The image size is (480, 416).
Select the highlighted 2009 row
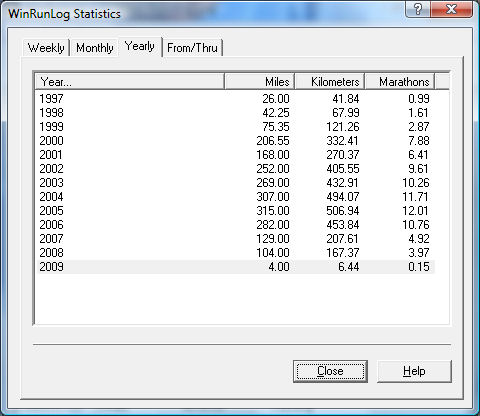point(236,267)
